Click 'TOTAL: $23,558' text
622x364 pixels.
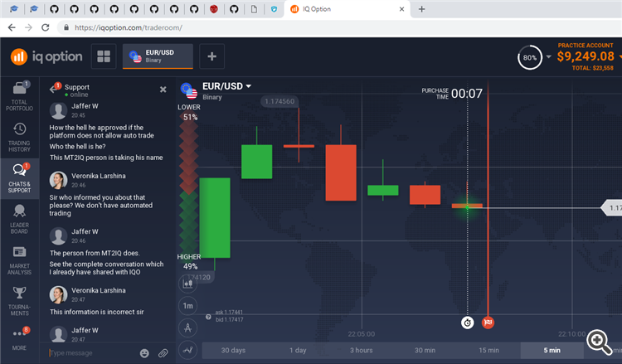point(592,68)
